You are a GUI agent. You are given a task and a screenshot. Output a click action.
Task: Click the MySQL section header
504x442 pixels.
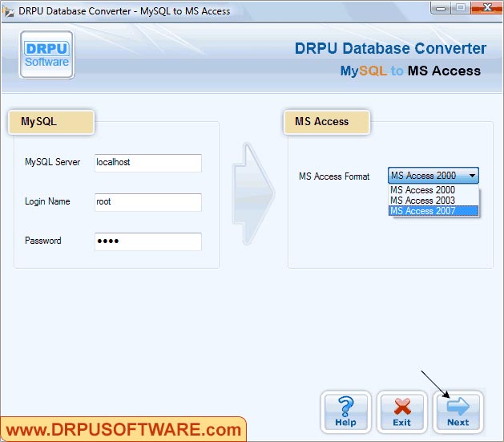click(51, 122)
